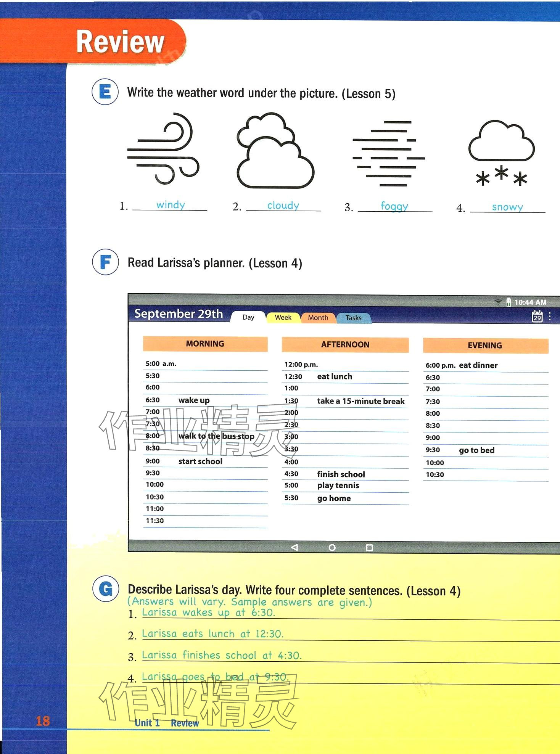This screenshot has height=754, width=560.
Task: Click the foggy lines weather picture
Action: [x=388, y=153]
